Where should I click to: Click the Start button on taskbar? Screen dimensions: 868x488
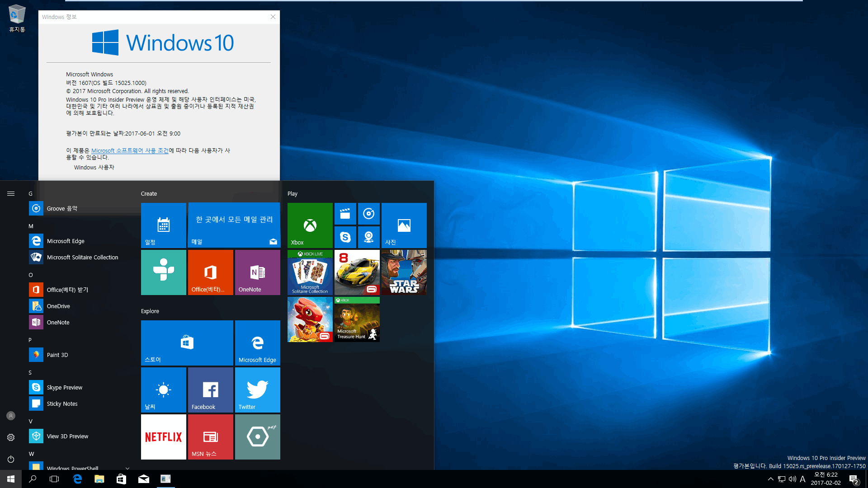(11, 479)
